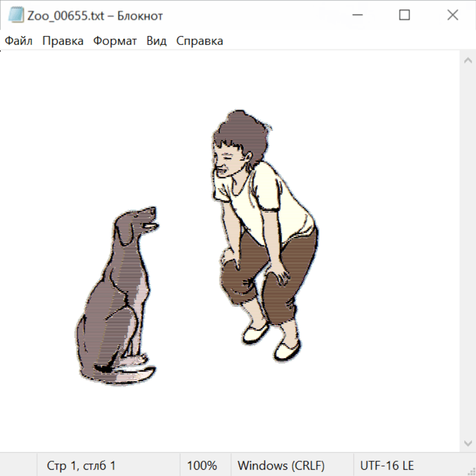Maximize the Notepad window
This screenshot has width=476, height=476.
[x=404, y=15]
